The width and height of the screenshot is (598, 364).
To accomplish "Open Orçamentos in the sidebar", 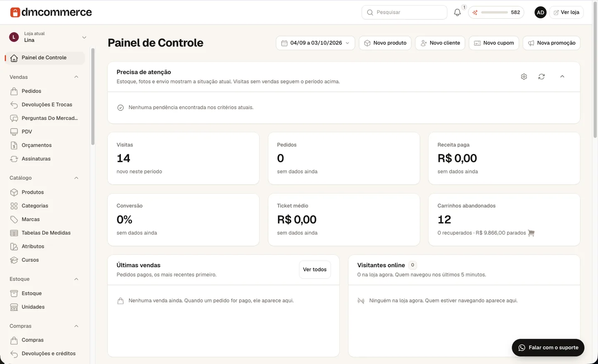I will [45, 145].
